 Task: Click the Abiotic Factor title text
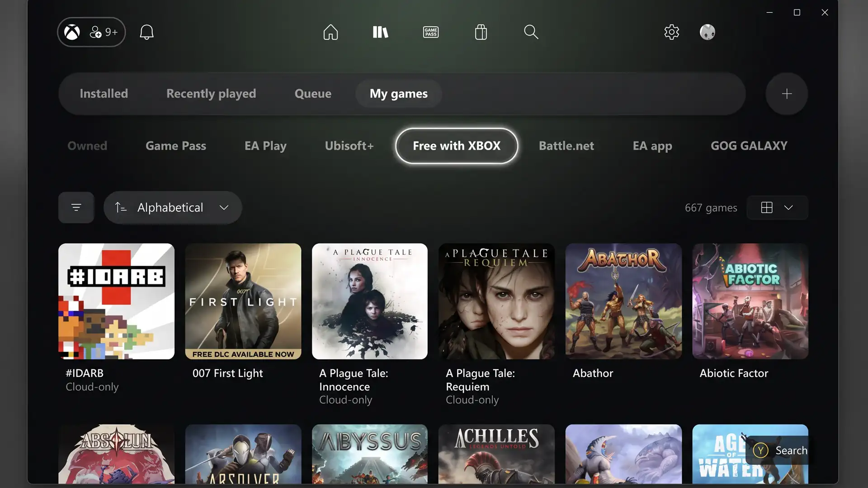[x=734, y=373]
